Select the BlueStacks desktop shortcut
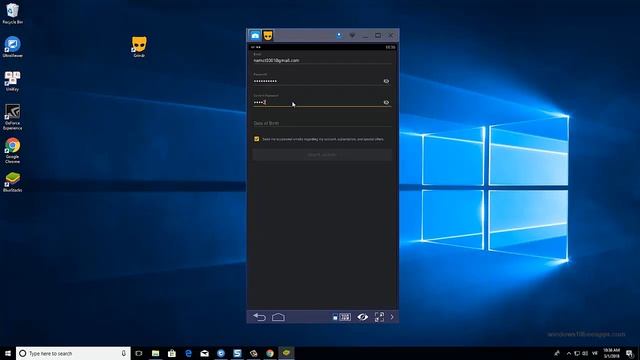This screenshot has height=360, width=640. pyautogui.click(x=13, y=182)
